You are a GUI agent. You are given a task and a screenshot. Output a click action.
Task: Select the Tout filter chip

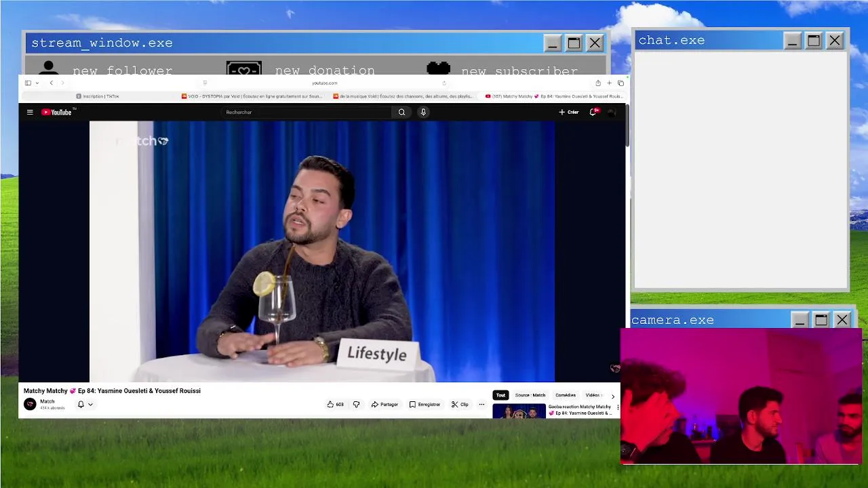coord(500,395)
